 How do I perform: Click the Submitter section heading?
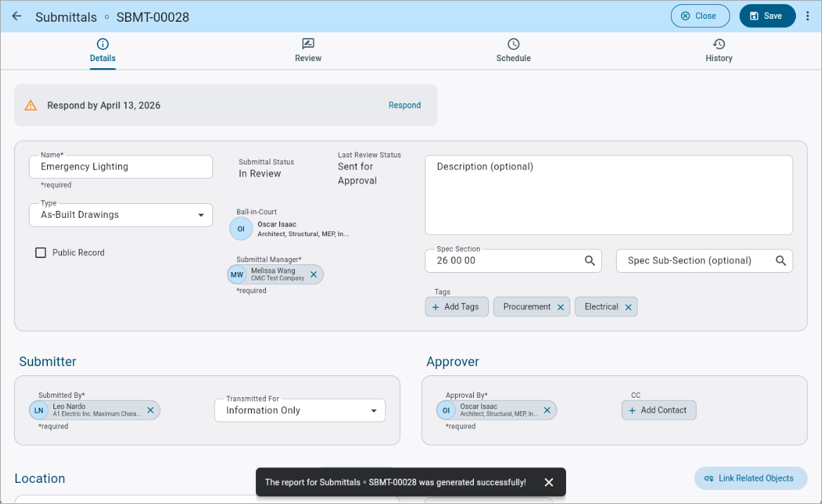48,361
